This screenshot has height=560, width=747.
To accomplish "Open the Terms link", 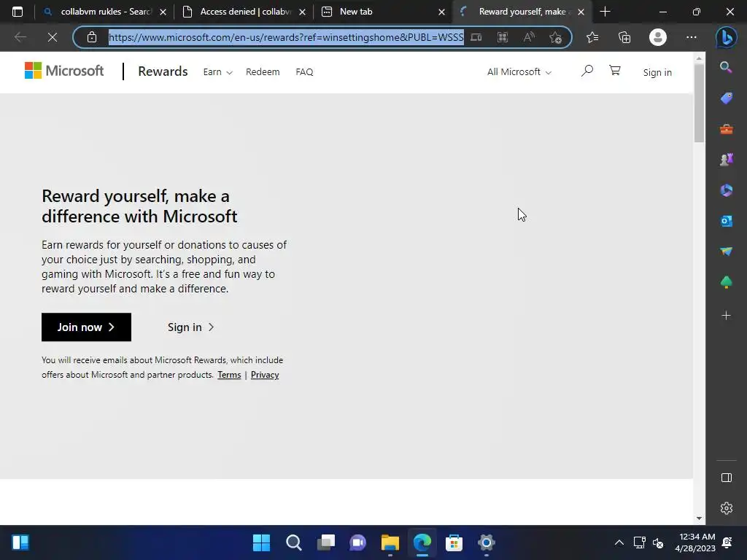I will pyautogui.click(x=229, y=375).
